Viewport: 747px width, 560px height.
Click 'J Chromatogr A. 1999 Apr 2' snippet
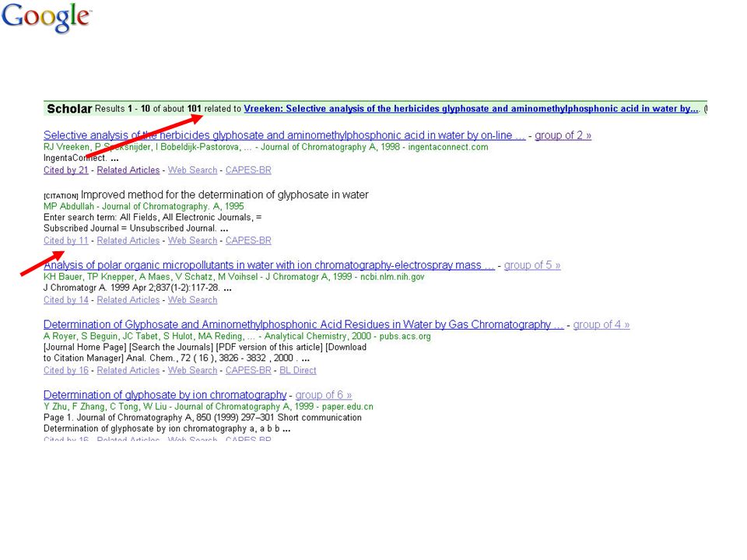coord(138,288)
